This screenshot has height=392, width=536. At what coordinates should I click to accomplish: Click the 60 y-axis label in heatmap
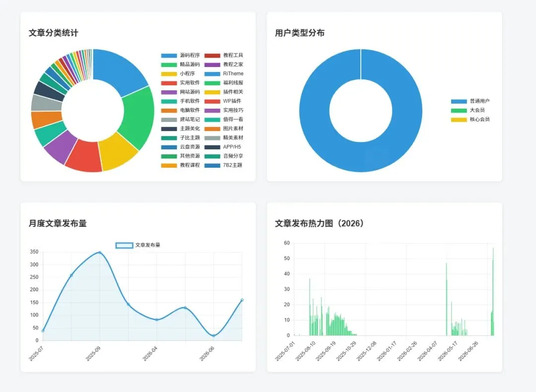(287, 243)
